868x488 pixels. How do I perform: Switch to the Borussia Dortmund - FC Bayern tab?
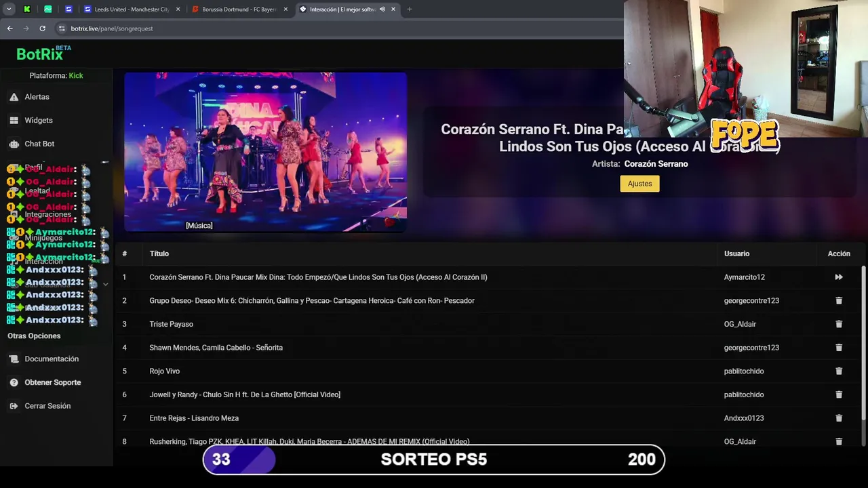coord(240,9)
